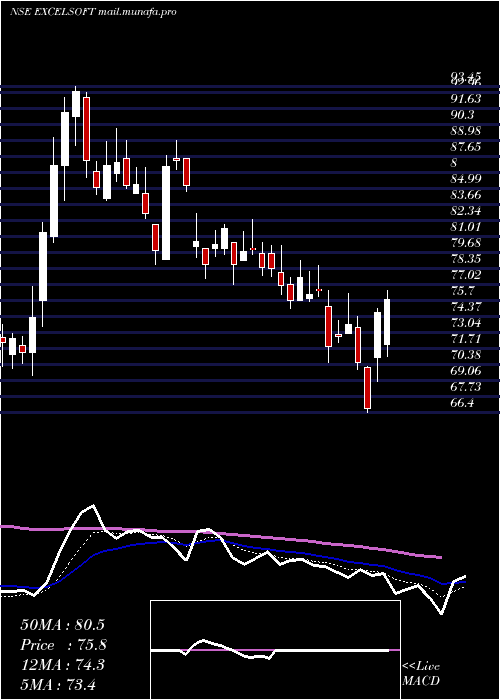The width and height of the screenshot is (500, 700).
Task: Click the 83.66 price axis label
Action: click(466, 195)
